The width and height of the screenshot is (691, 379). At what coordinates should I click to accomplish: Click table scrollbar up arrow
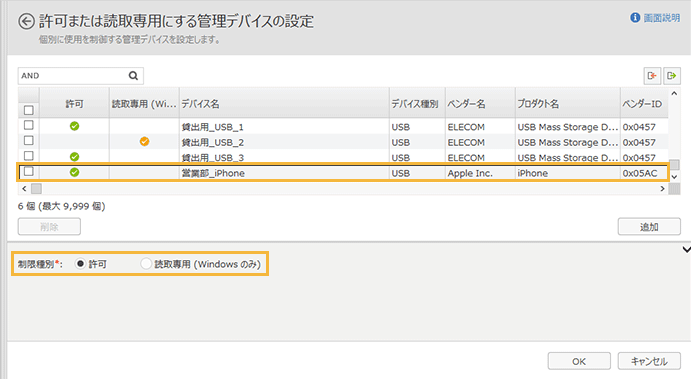tap(674, 93)
